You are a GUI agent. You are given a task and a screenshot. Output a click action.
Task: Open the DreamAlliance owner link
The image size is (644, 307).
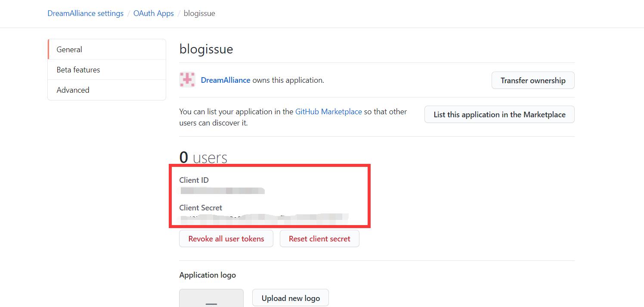[225, 80]
